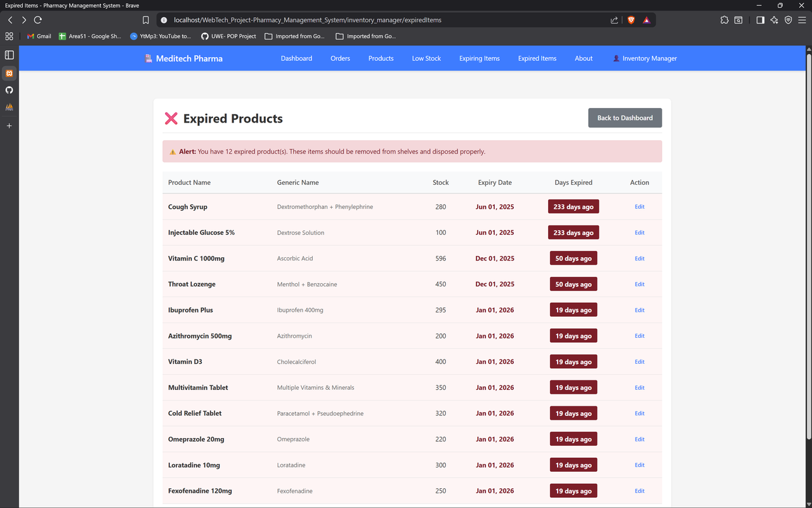Click the Meditech Pharma brand logo
The width and height of the screenshot is (812, 508).
coord(183,58)
